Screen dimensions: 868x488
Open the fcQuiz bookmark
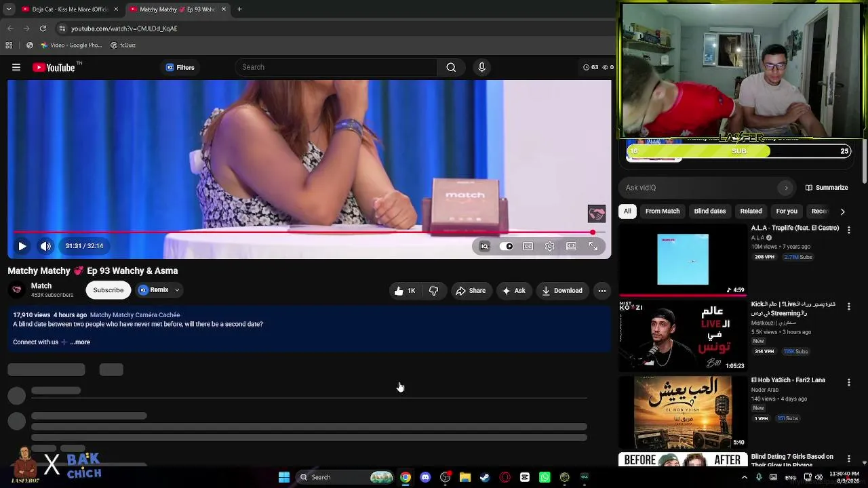[x=123, y=45]
